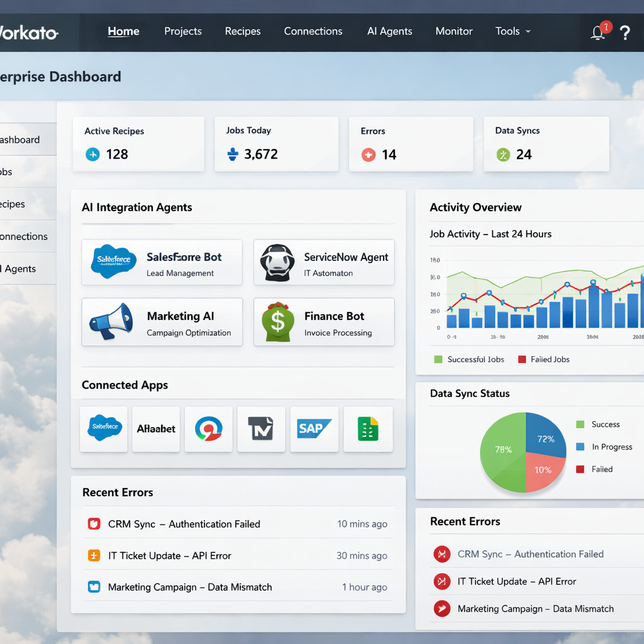This screenshot has width=644, height=644.
Task: Open the Recipes navigation item
Action: coord(243,31)
